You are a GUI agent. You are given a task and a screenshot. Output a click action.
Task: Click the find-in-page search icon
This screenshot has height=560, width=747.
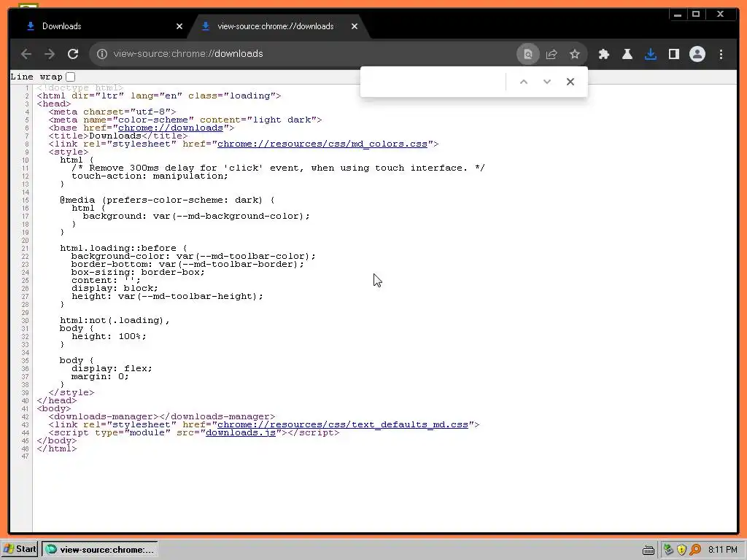(528, 54)
